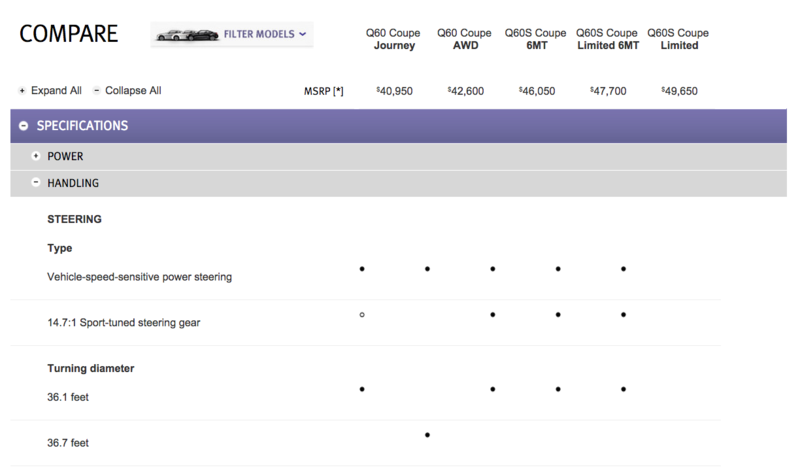The width and height of the screenshot is (800, 476).
Task: Click 14.7:1 Sport-tuned steering gear text
Action: [x=124, y=323]
